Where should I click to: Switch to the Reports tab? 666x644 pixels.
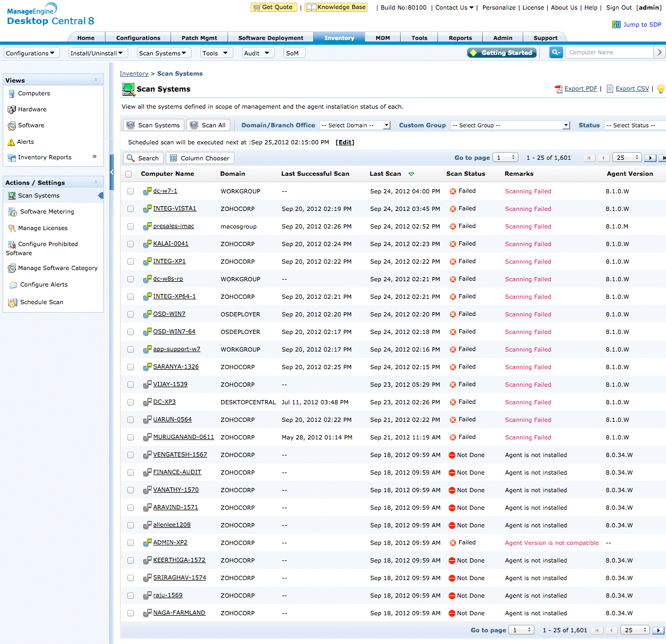(460, 38)
